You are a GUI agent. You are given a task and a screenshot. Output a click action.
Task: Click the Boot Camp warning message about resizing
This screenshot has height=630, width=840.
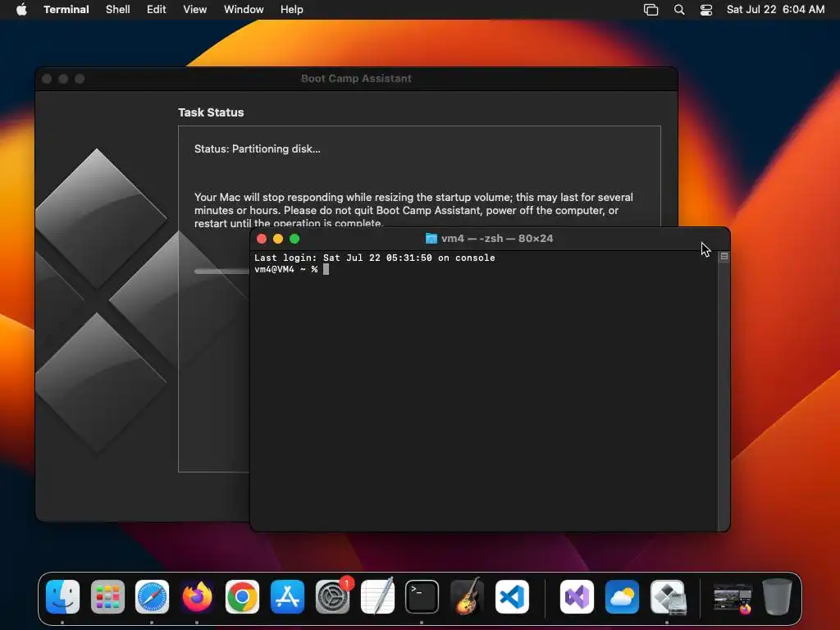pyautogui.click(x=413, y=210)
